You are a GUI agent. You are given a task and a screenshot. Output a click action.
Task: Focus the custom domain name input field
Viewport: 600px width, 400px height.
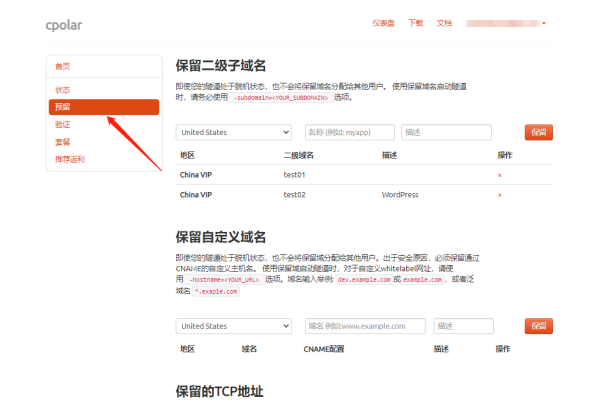(x=364, y=326)
